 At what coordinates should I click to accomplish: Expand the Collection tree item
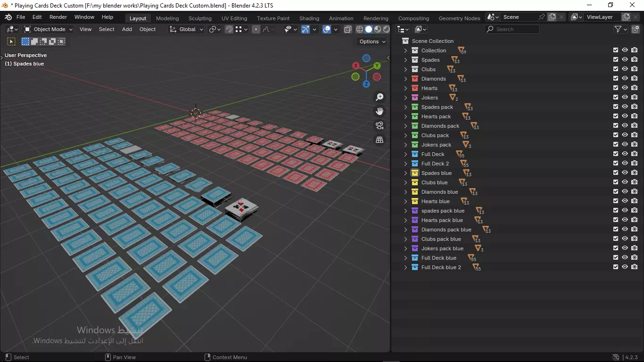405,50
